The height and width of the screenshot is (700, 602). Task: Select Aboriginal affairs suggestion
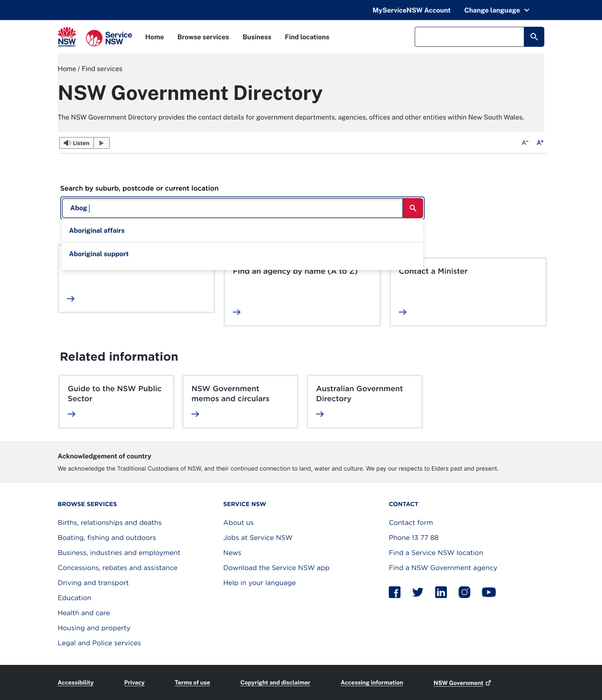click(242, 231)
